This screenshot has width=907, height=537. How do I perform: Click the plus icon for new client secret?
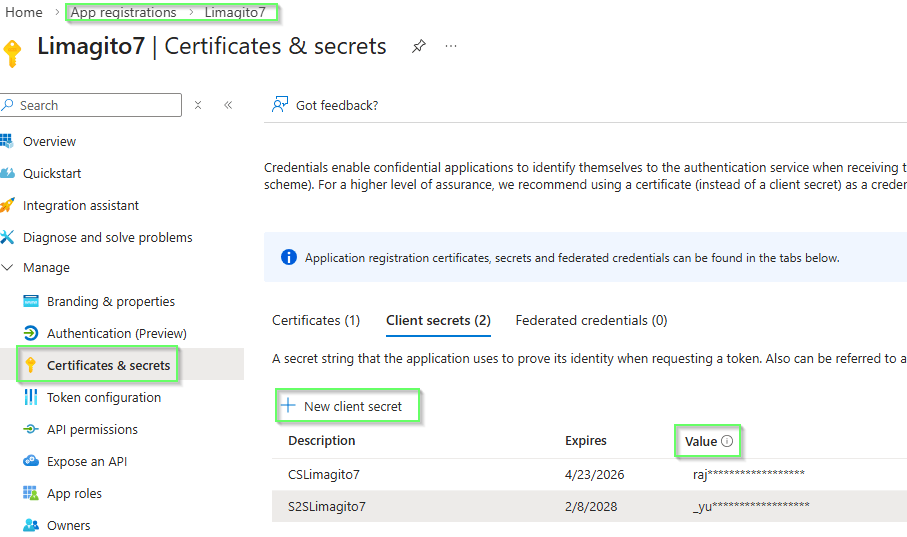click(288, 405)
